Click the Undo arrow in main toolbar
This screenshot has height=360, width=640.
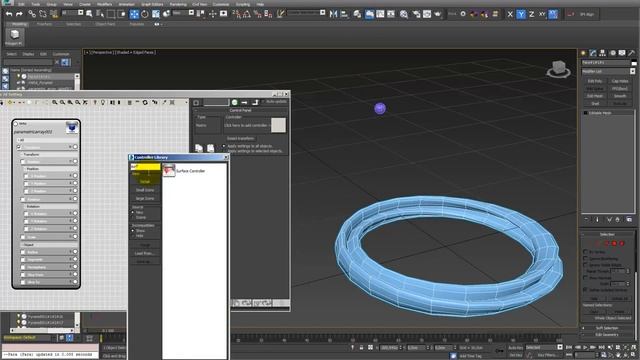[x=9, y=14]
